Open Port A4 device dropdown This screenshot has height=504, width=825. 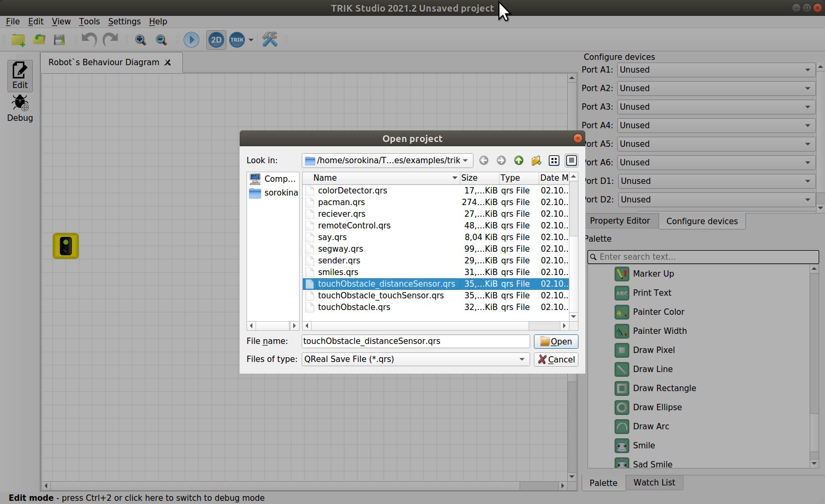pos(716,126)
